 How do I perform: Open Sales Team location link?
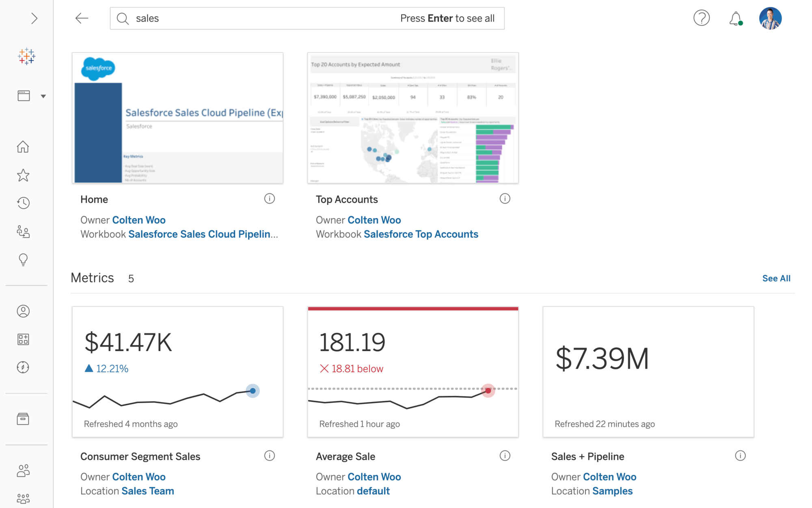148,491
